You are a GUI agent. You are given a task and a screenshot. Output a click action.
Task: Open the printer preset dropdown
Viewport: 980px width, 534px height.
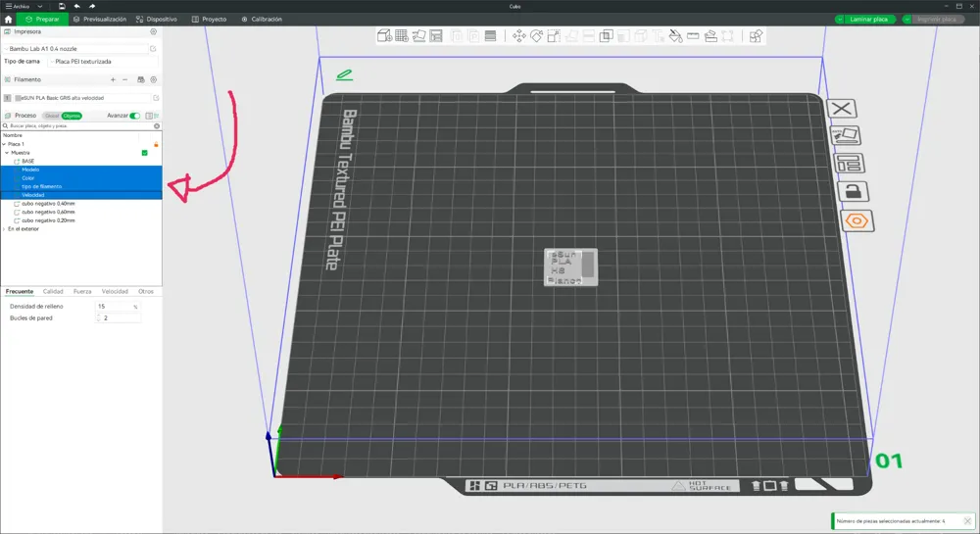point(76,49)
